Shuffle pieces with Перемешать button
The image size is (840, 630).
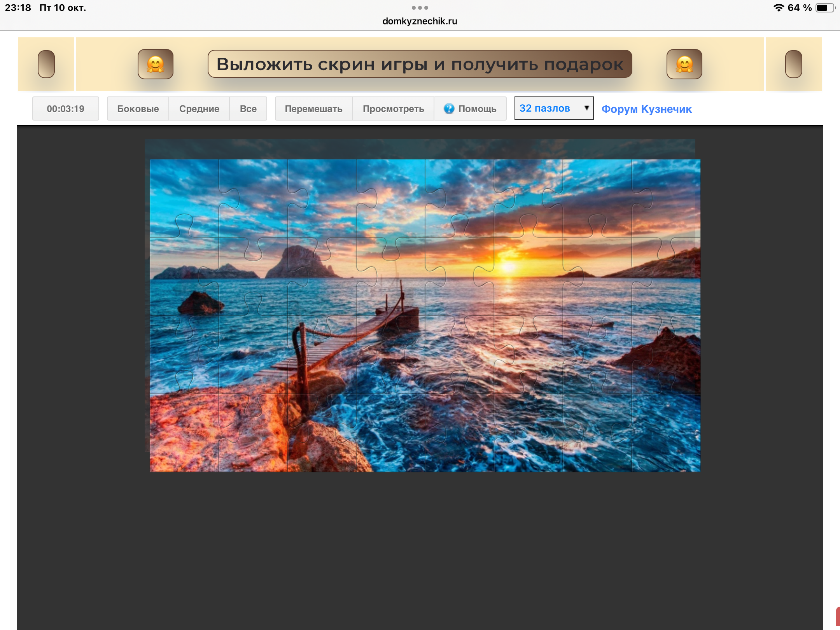313,109
